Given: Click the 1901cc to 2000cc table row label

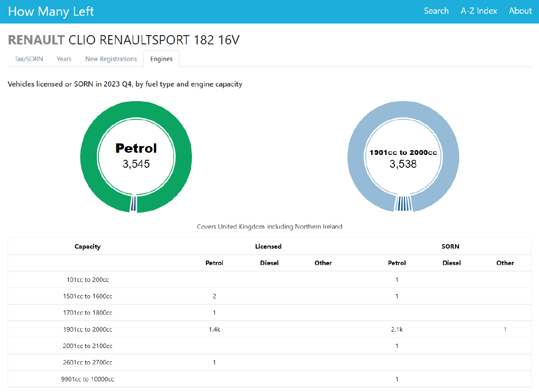Looking at the screenshot, I should [x=87, y=329].
